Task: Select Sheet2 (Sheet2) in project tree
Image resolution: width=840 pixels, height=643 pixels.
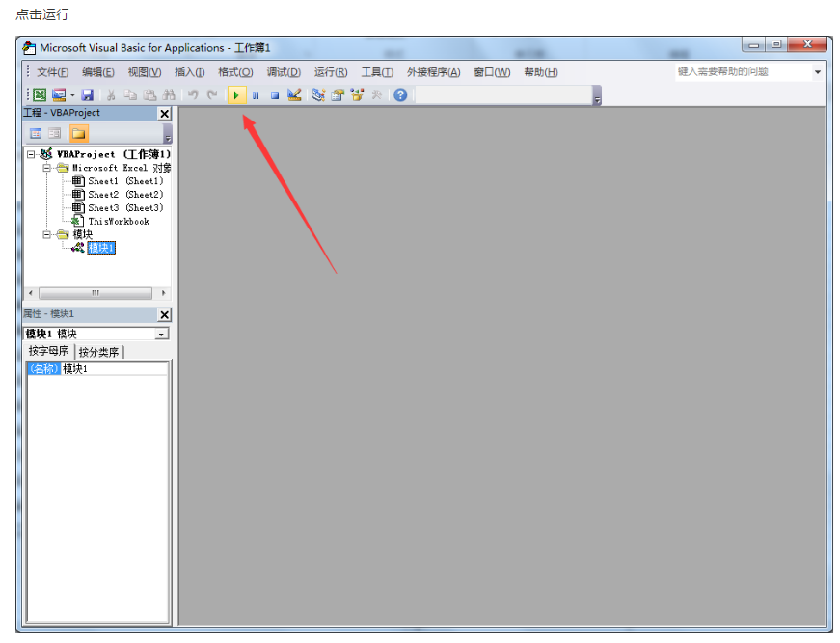Action: 125,195
